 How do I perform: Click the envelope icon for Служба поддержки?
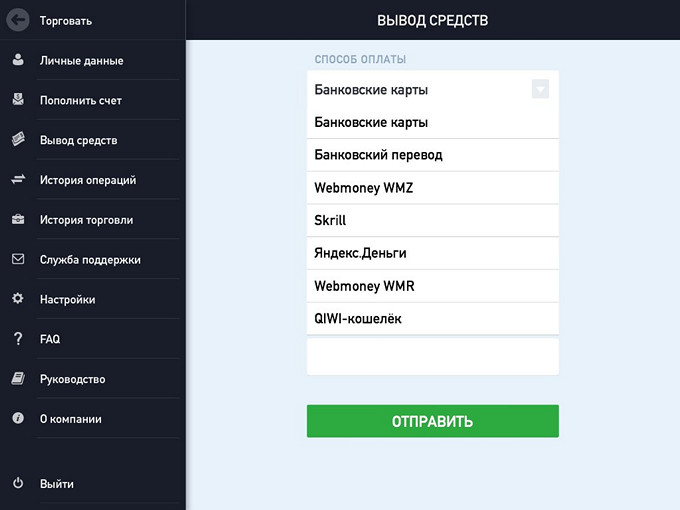click(18, 259)
